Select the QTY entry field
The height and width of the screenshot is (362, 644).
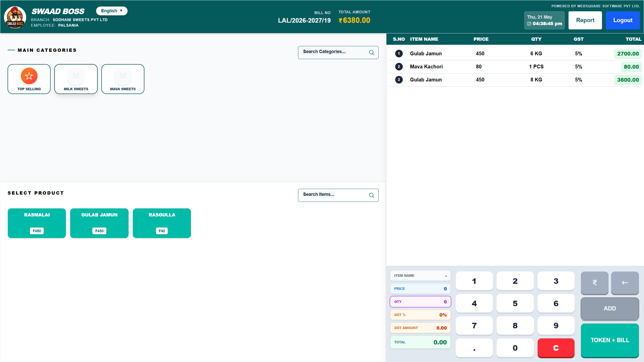pos(420,302)
